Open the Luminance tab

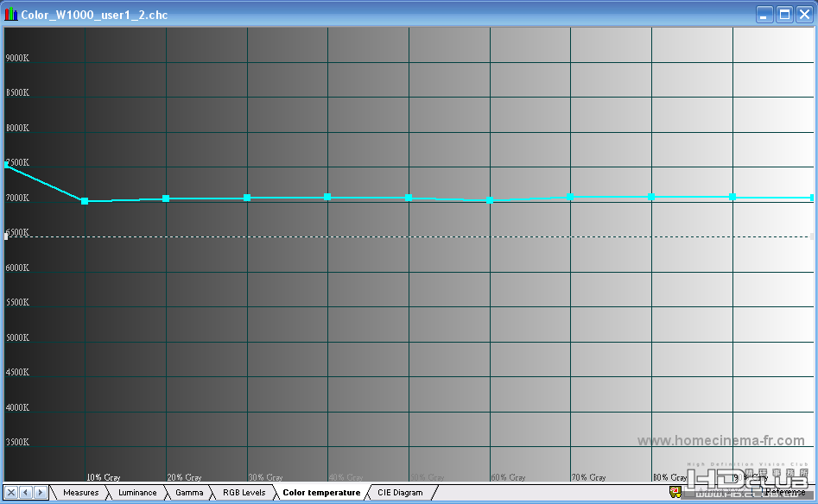pos(137,493)
